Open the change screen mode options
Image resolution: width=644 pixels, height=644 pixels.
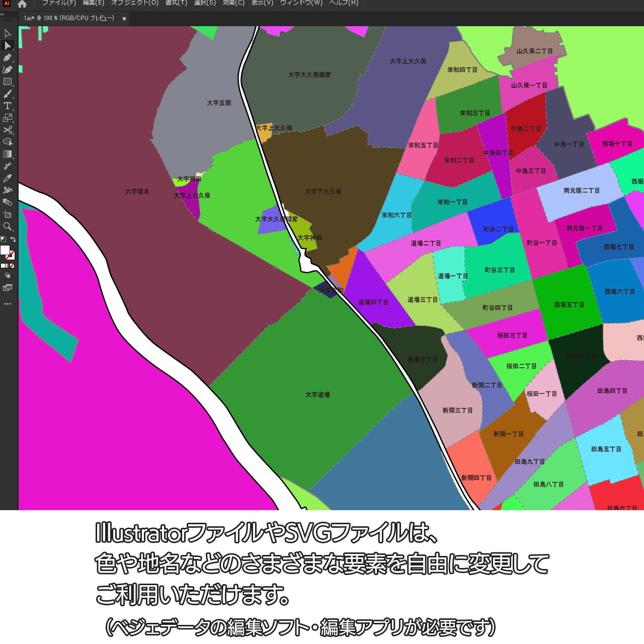click(8, 288)
